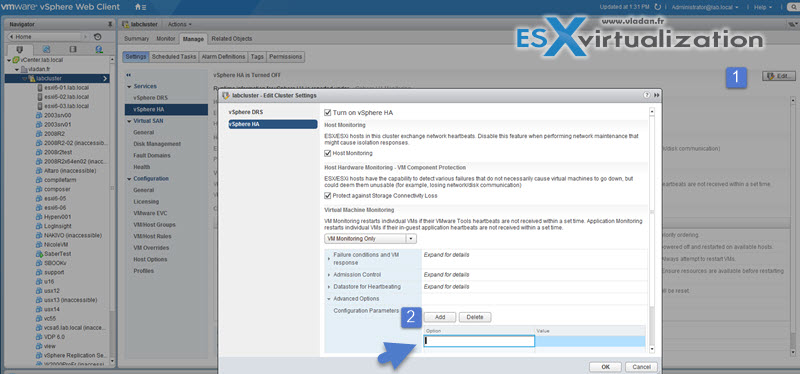Click host icon for esxi6-01.lab.local

tap(40, 87)
